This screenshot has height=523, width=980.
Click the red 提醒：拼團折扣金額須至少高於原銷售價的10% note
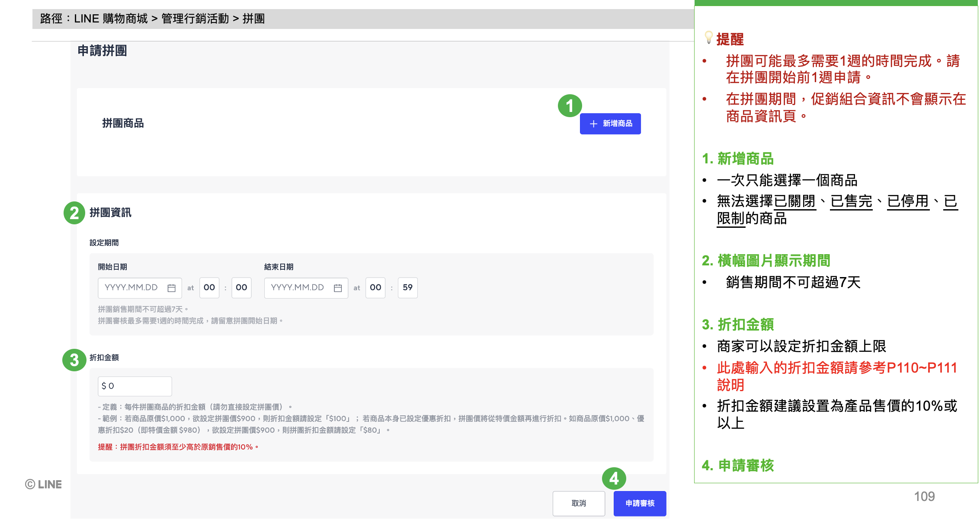click(178, 447)
